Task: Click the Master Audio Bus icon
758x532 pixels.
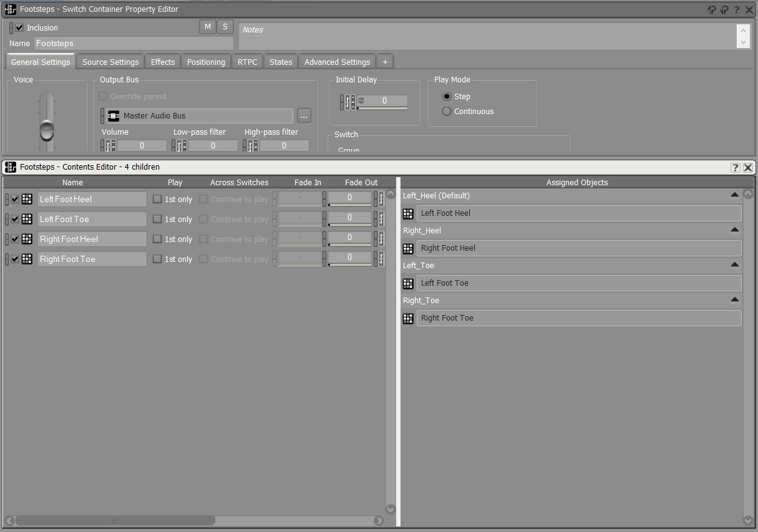Action: (x=114, y=116)
